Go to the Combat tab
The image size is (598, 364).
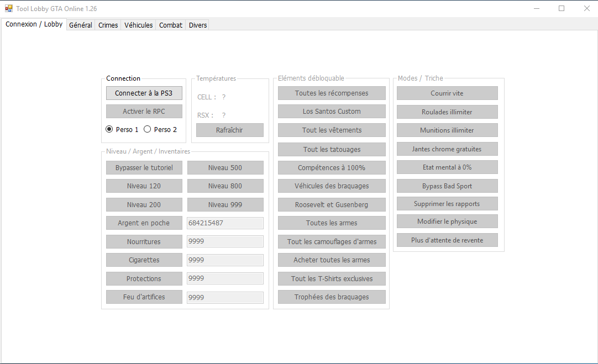pyautogui.click(x=170, y=25)
